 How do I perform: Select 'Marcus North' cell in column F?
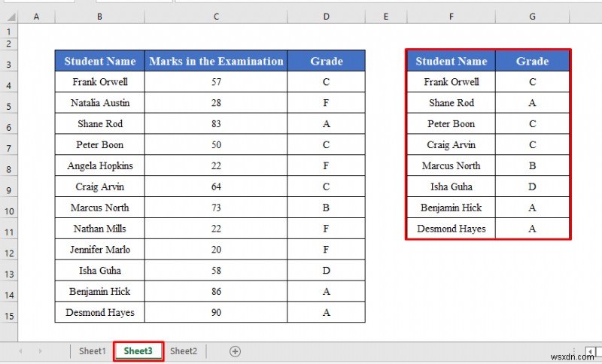coord(451,165)
